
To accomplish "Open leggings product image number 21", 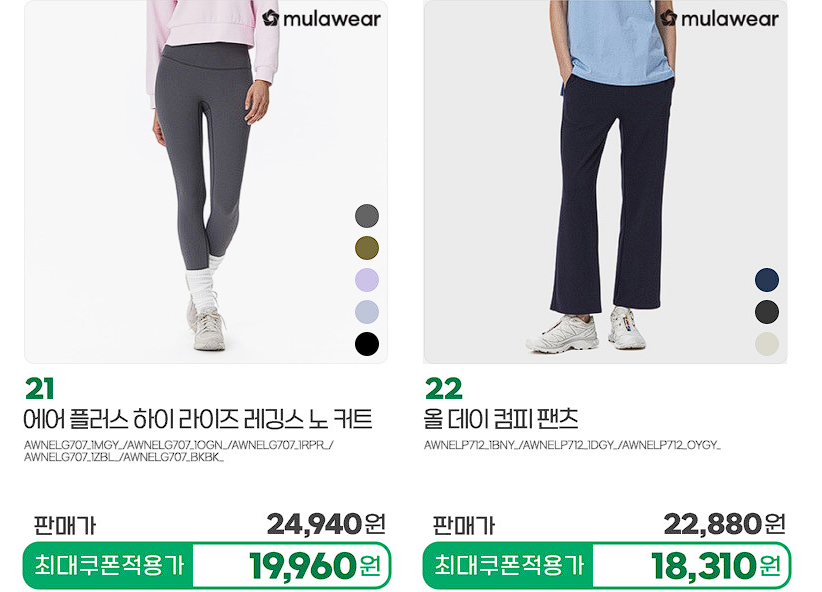I will coord(206,181).
